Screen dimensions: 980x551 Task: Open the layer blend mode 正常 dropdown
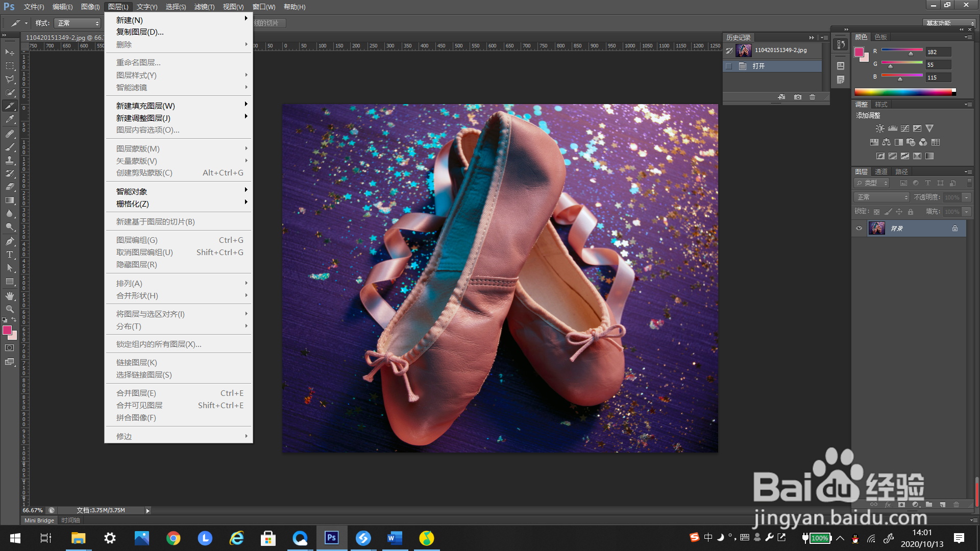pyautogui.click(x=882, y=197)
